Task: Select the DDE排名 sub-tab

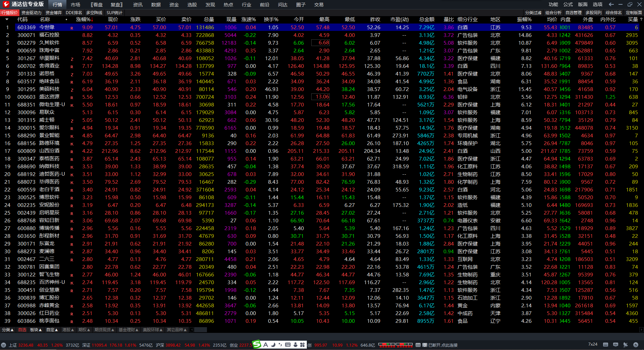Action: (x=74, y=13)
